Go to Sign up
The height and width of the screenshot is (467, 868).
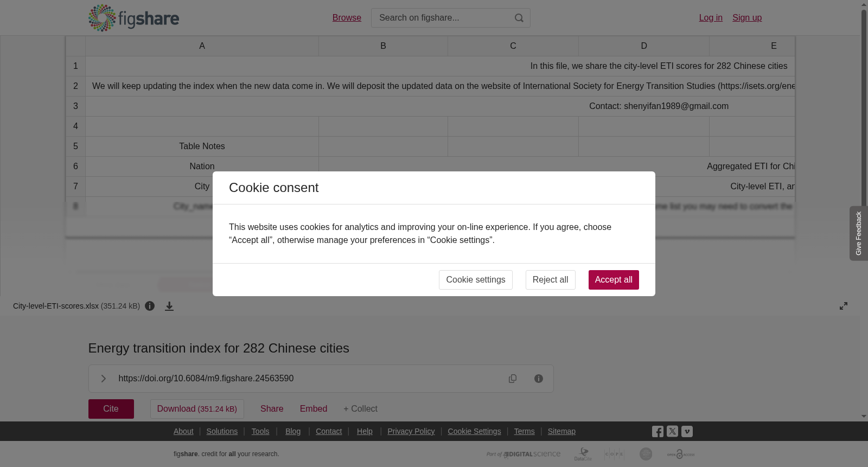click(x=747, y=18)
